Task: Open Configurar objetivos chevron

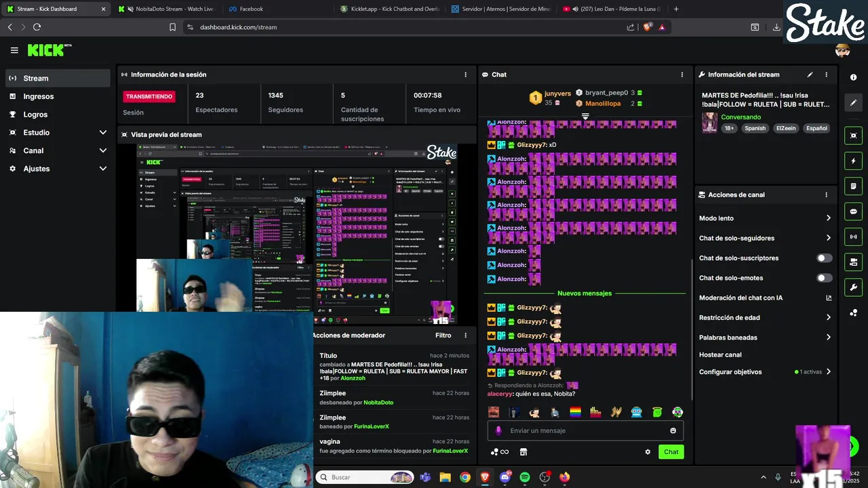Action: [x=828, y=371]
